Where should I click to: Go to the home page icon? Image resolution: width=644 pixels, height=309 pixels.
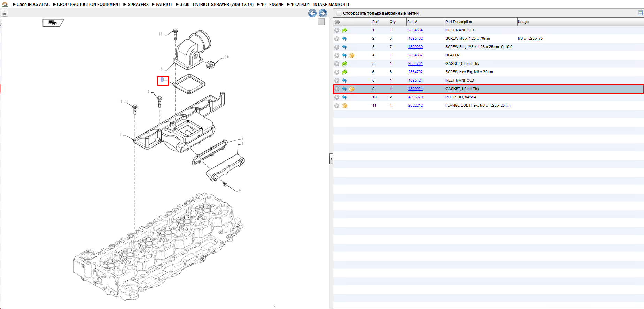5,4
